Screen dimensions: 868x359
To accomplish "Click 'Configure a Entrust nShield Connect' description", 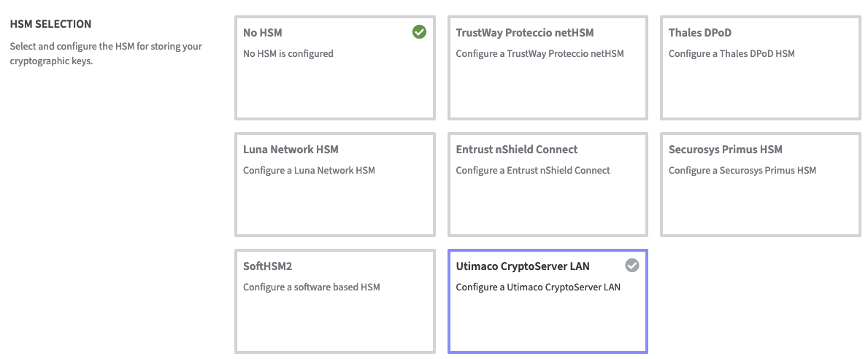I will pos(533,170).
